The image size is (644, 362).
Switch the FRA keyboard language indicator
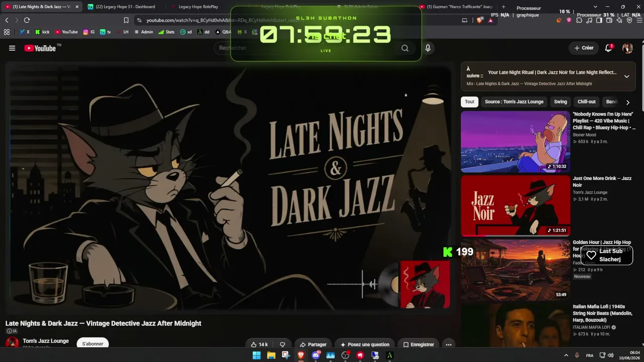[590, 355]
